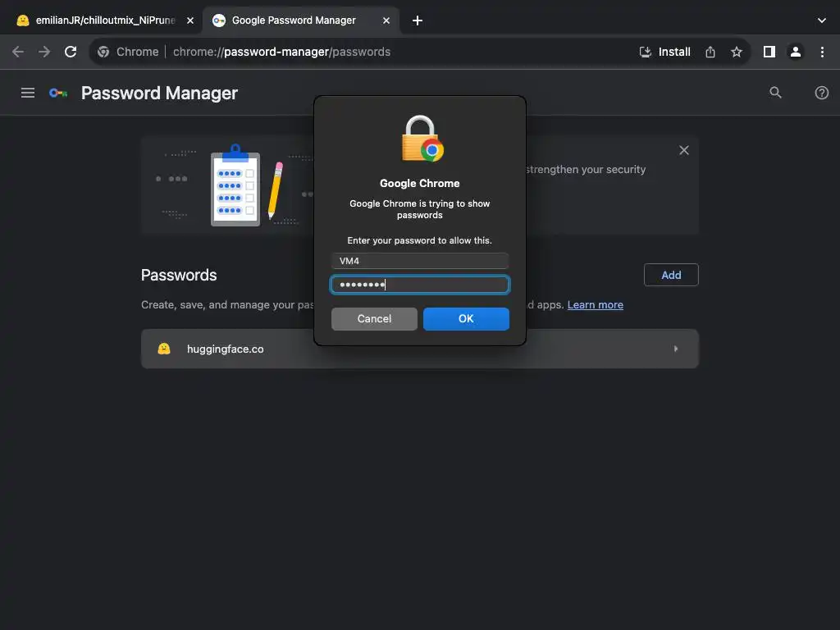Click the dialog password field
840x630 pixels.
pyautogui.click(x=419, y=285)
